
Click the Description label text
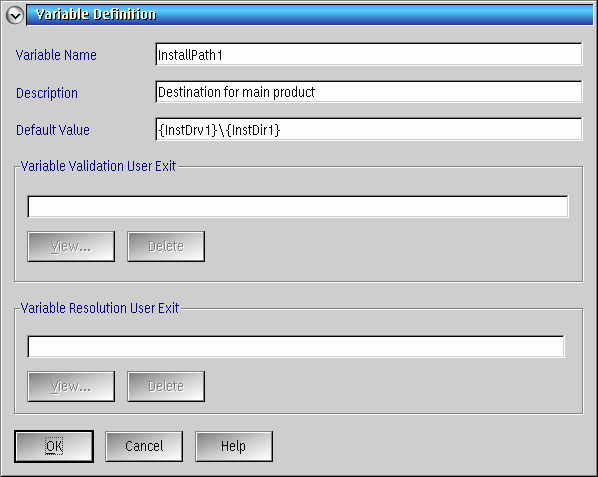pyautogui.click(x=47, y=93)
